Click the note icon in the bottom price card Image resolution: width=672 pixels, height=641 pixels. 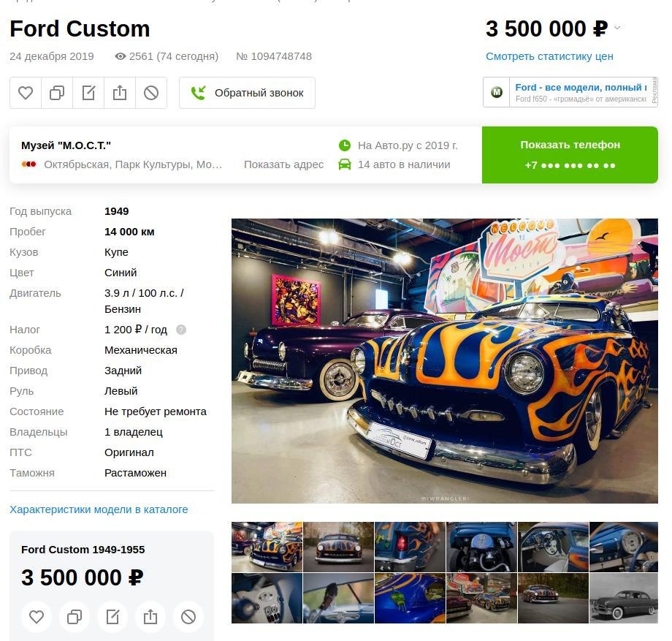(112, 617)
